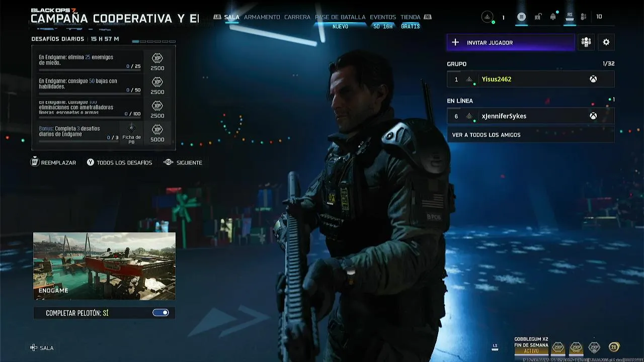Image resolution: width=644 pixels, height=362 pixels.
Task: Click XP reward icon for 100 eliminaciones challenge
Action: pos(157,106)
